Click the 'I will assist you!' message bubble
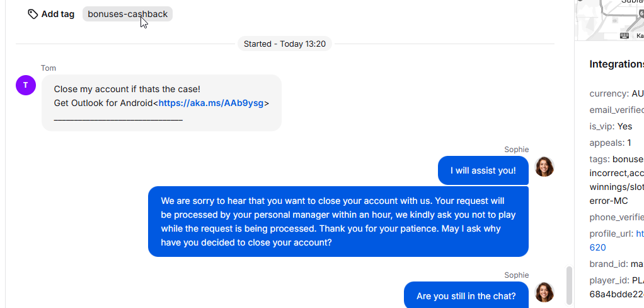Image resolution: width=644 pixels, height=308 pixels. (x=483, y=170)
